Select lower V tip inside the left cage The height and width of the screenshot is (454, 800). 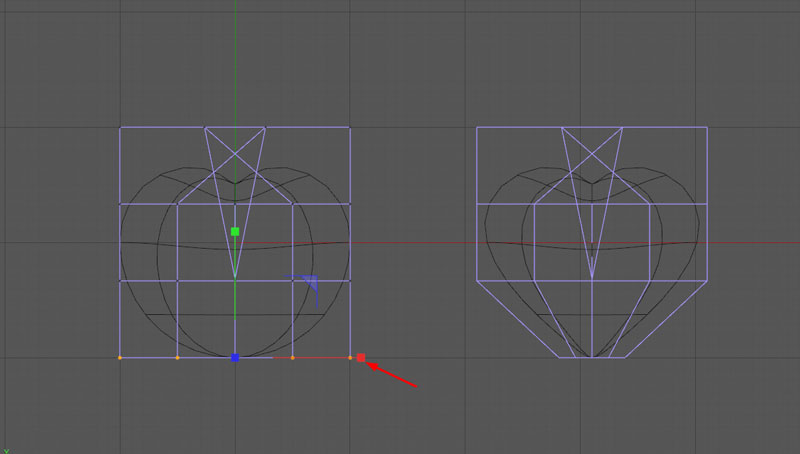pos(235,277)
